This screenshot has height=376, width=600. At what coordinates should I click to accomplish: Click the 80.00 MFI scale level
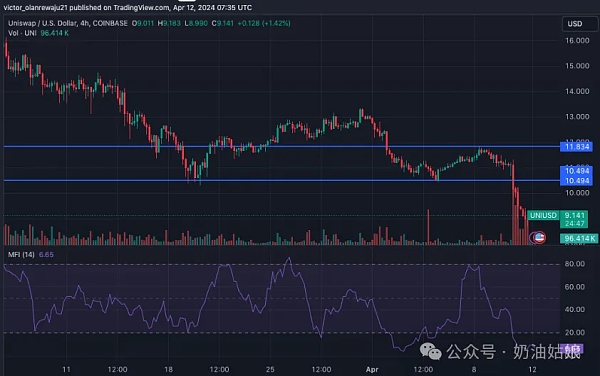[574, 264]
